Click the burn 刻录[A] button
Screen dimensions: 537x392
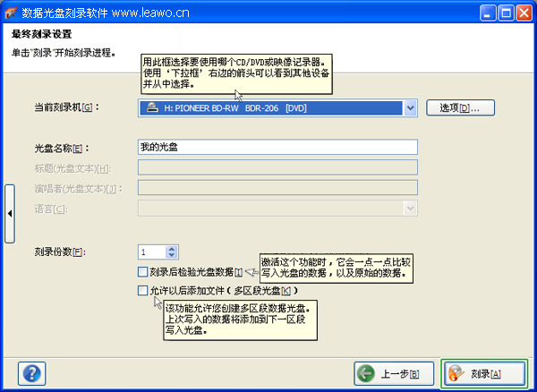pyautogui.click(x=484, y=373)
